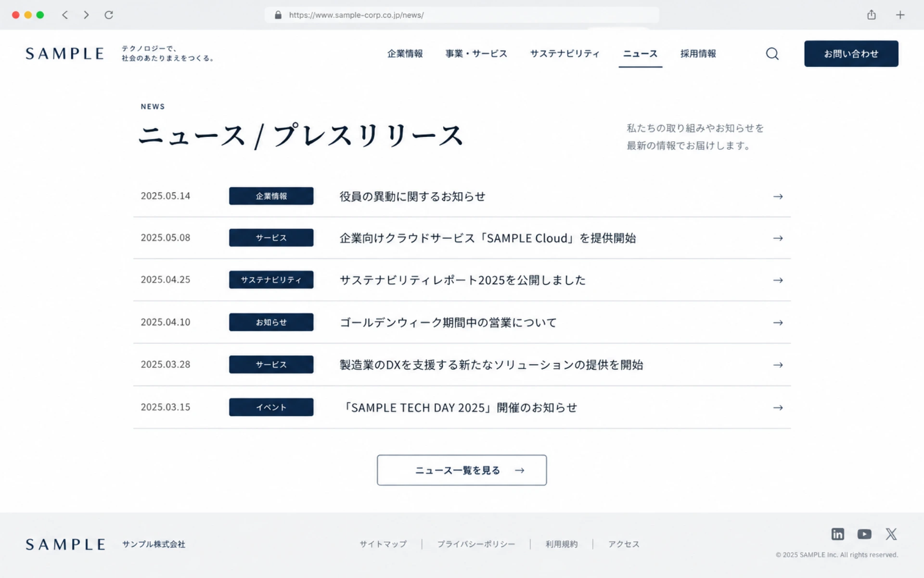Viewport: 924px width, 578px height.
Task: Open the サイトマップ footer link
Action: 383,544
